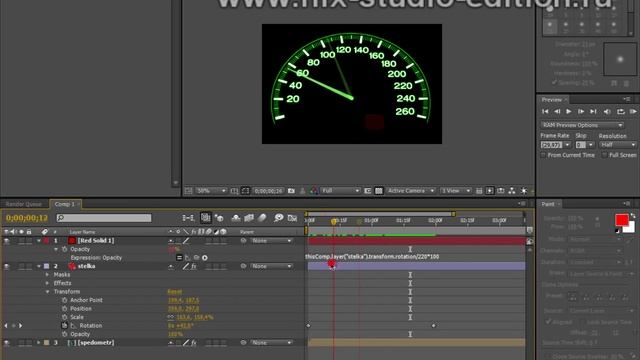640x360 pixels.
Task: Click the red foreground color swatch in Paint
Action: [622, 220]
